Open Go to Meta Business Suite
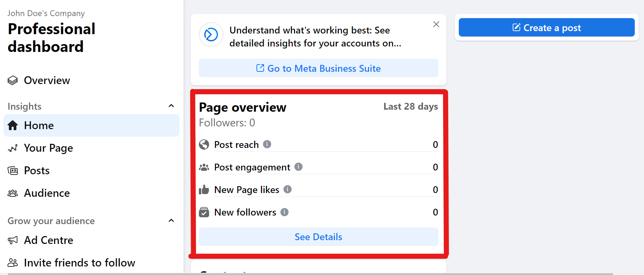The width and height of the screenshot is (644, 275). [x=318, y=68]
